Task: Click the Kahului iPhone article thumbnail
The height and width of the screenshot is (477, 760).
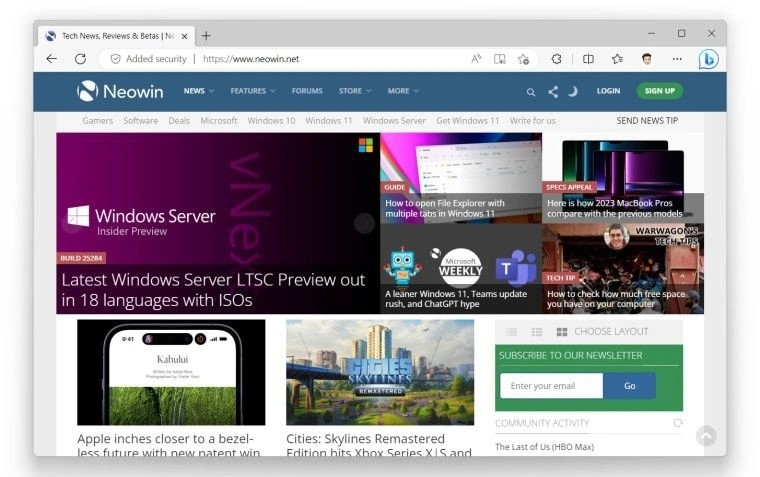Action: coord(171,372)
